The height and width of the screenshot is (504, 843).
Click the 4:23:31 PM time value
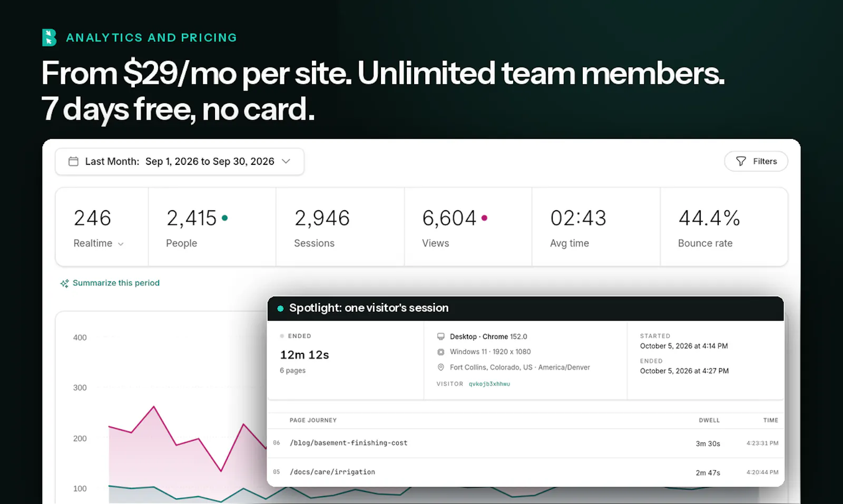click(762, 443)
